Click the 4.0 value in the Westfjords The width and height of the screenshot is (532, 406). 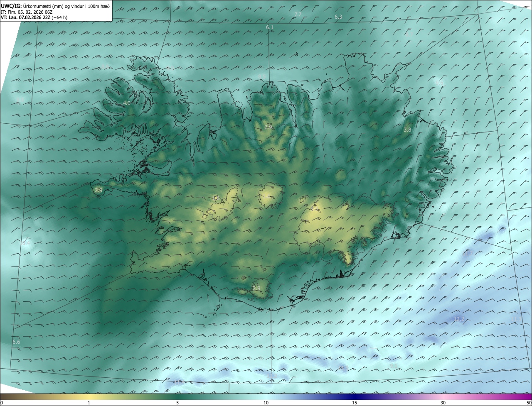tap(127, 103)
